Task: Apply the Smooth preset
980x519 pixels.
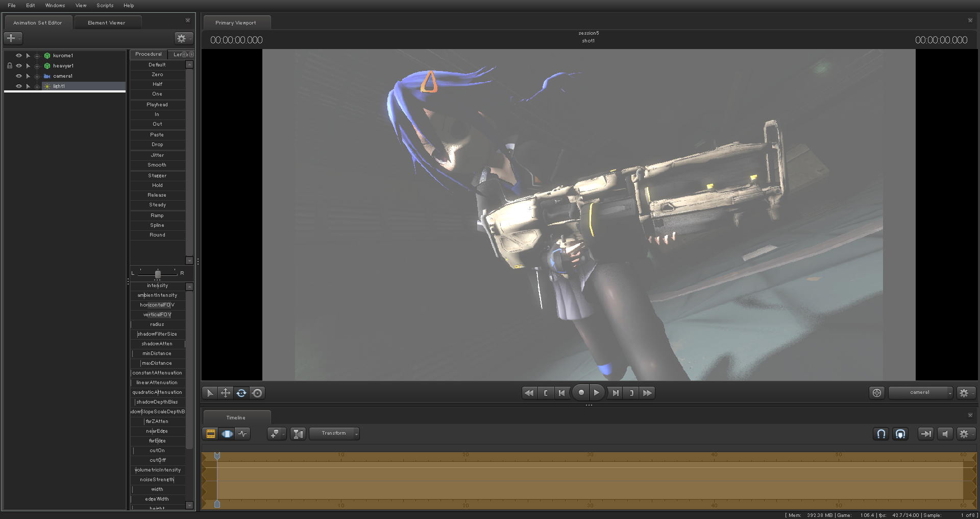Action: point(157,165)
